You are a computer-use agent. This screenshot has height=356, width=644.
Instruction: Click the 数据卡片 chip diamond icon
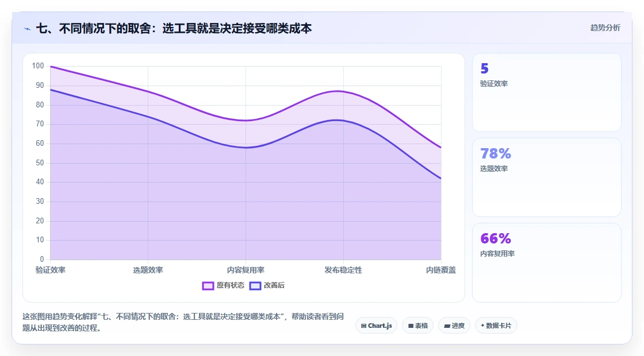pyautogui.click(x=482, y=326)
